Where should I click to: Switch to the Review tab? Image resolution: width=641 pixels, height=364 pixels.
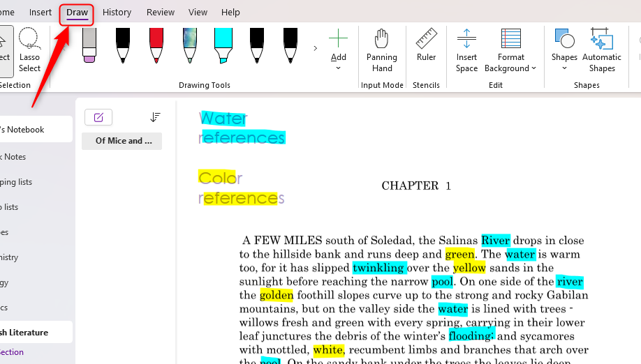pyautogui.click(x=161, y=13)
